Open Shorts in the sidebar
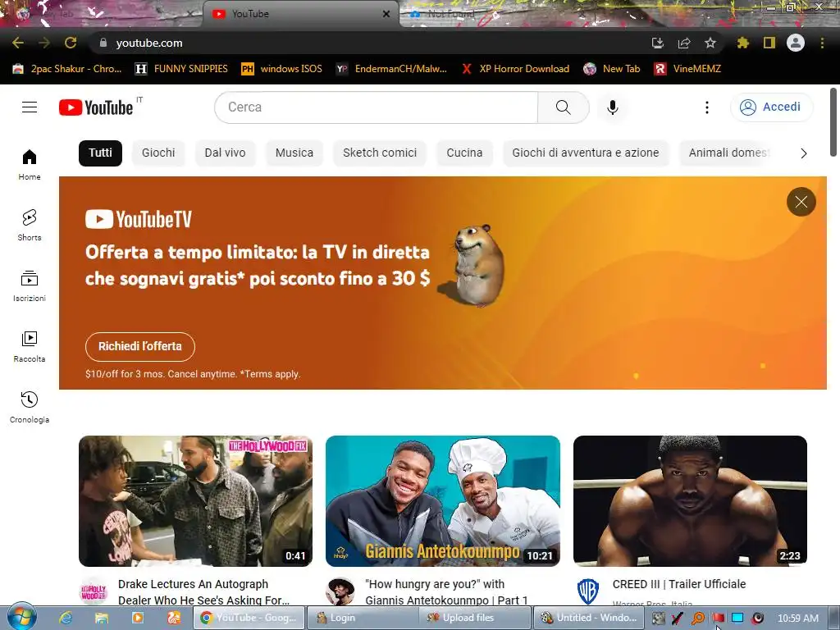Image resolution: width=840 pixels, height=630 pixels. pos(30,225)
